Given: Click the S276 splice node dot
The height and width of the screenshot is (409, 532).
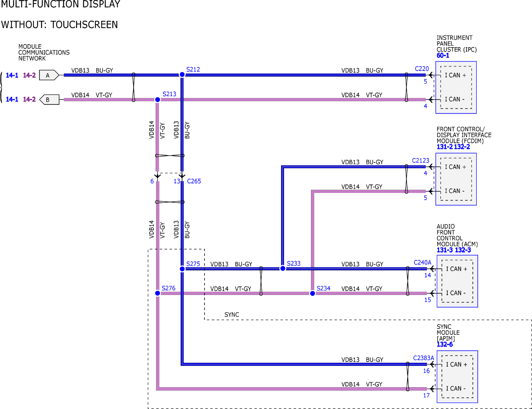Looking at the screenshot, I should 158,293.
